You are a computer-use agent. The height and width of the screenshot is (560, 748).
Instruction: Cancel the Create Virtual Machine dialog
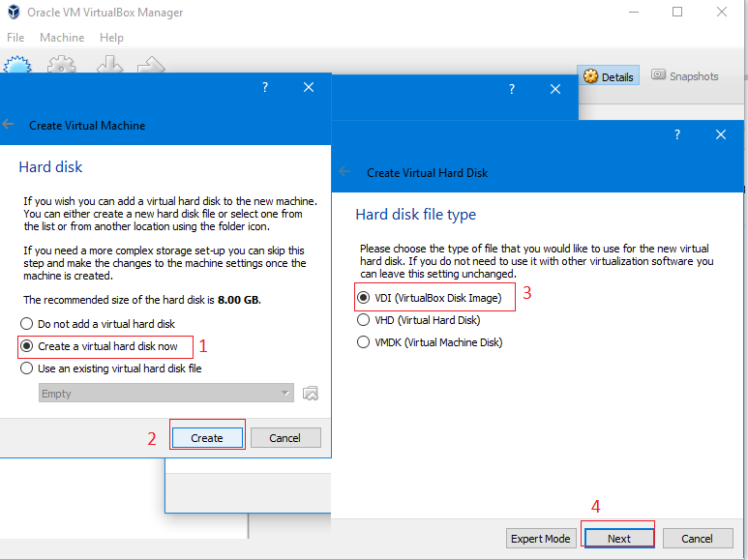[x=285, y=438]
